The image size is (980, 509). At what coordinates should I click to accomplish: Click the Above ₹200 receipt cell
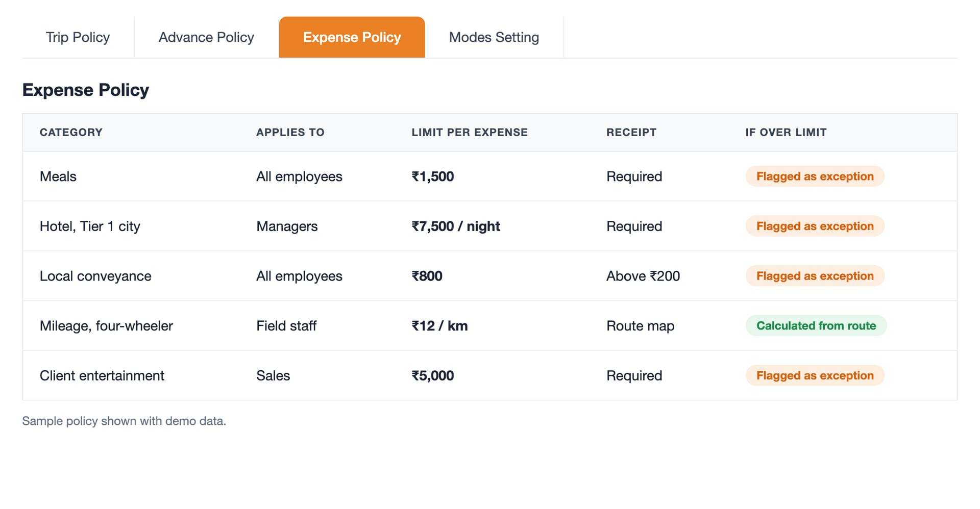643,276
